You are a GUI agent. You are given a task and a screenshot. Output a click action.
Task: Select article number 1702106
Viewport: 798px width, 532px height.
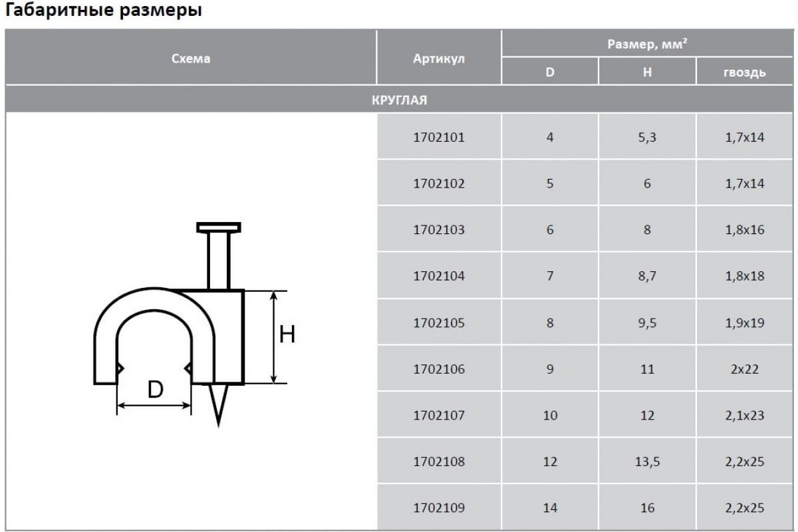(x=439, y=369)
